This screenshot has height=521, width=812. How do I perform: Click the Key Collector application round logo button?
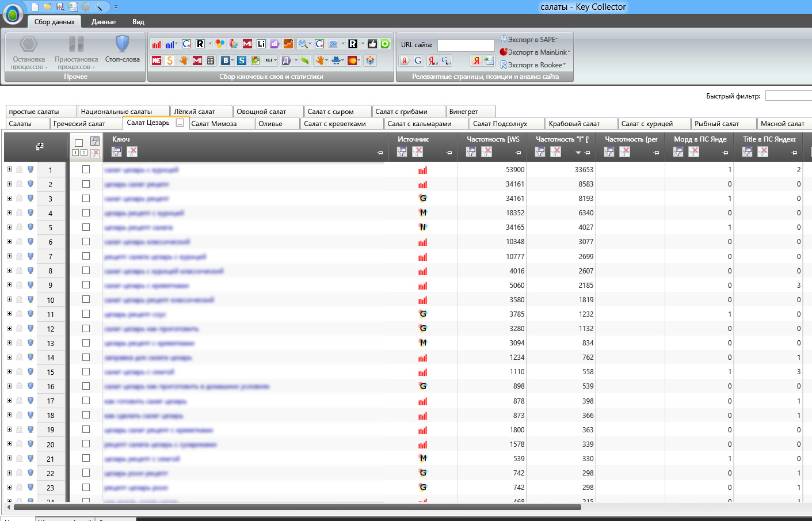[x=13, y=14]
